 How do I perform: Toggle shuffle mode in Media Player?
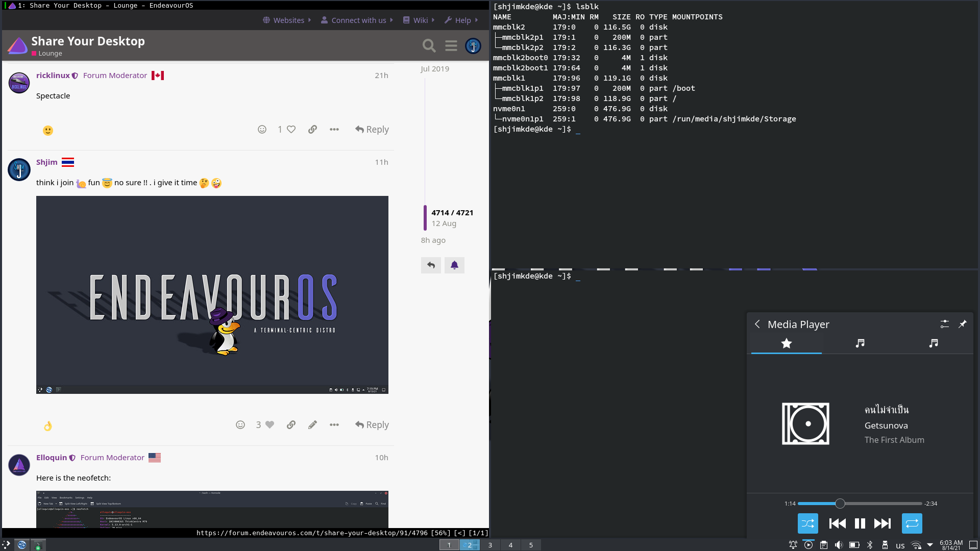click(x=807, y=523)
